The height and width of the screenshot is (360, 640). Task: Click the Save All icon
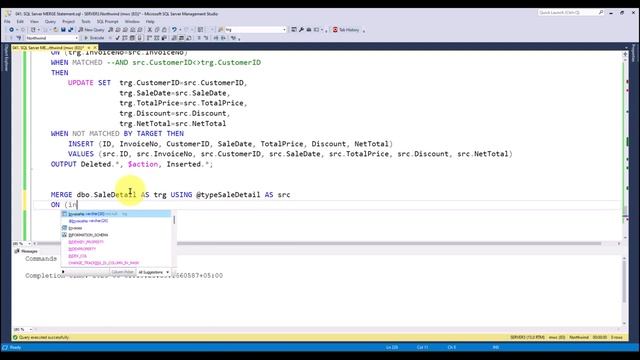pyautogui.click(x=71, y=30)
